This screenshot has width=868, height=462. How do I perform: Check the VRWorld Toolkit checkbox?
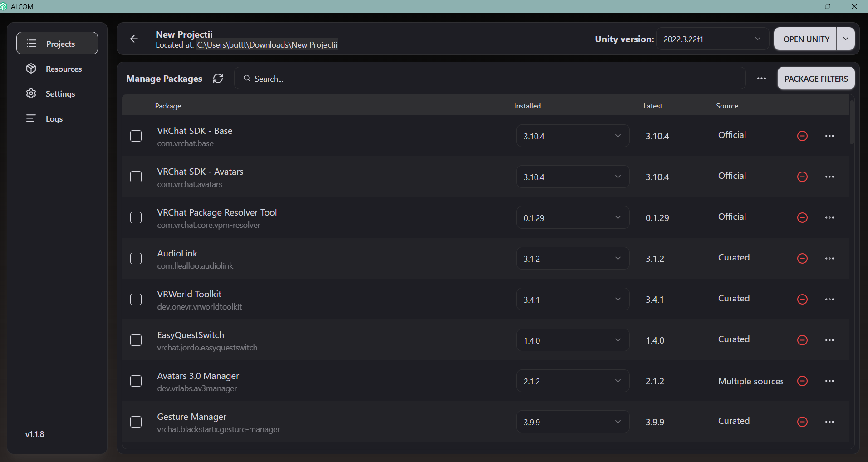(136, 299)
